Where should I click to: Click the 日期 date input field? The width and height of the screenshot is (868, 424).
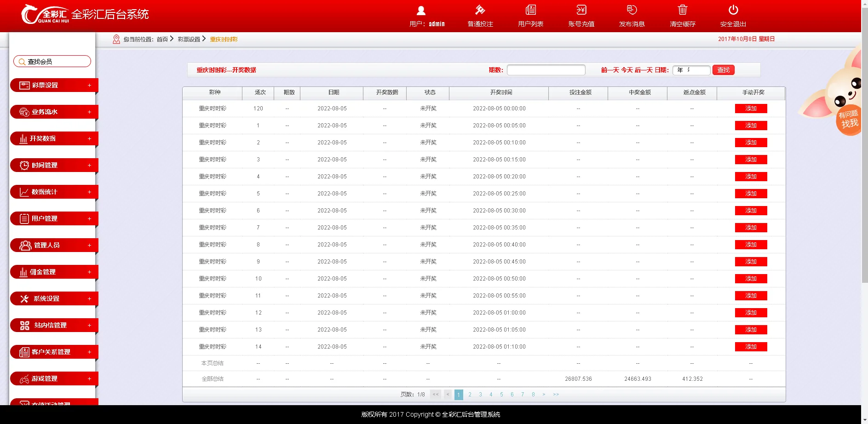(691, 70)
